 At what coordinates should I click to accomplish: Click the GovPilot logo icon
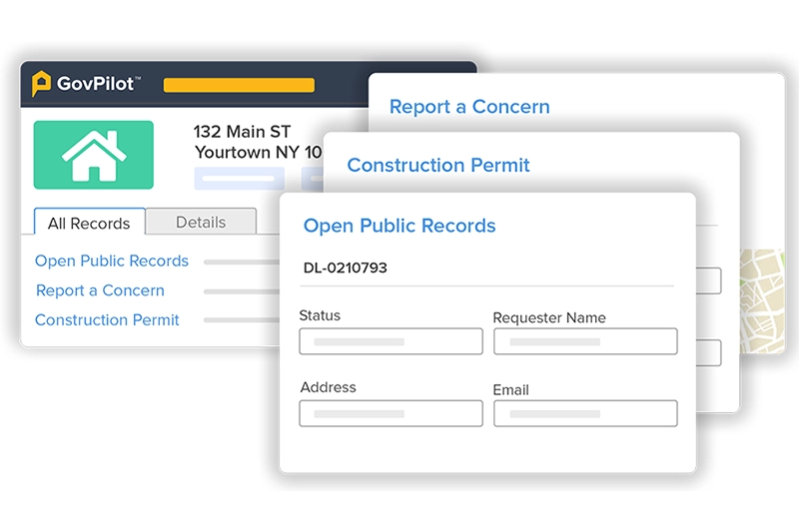[x=41, y=84]
